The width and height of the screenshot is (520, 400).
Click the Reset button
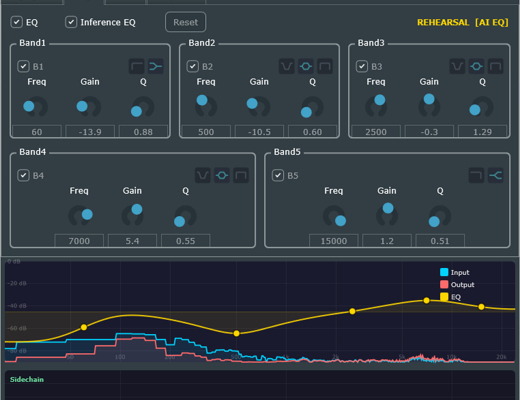coord(186,22)
